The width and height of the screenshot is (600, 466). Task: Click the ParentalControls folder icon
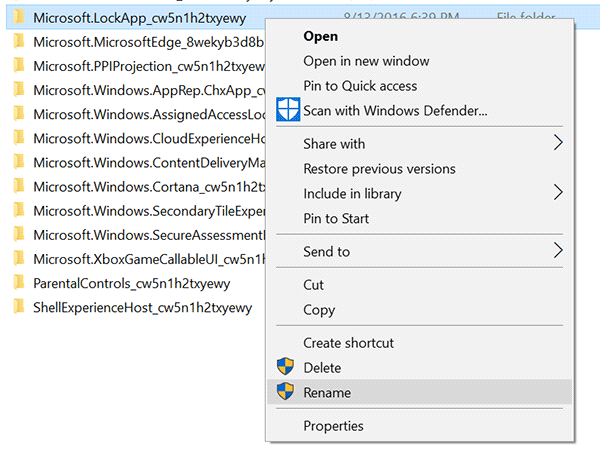[18, 283]
